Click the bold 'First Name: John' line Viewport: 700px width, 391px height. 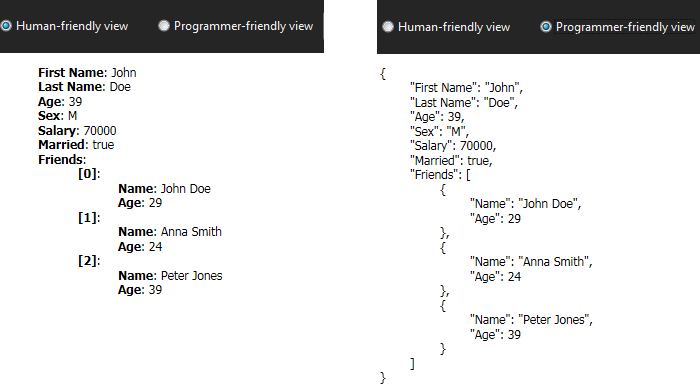[87, 72]
